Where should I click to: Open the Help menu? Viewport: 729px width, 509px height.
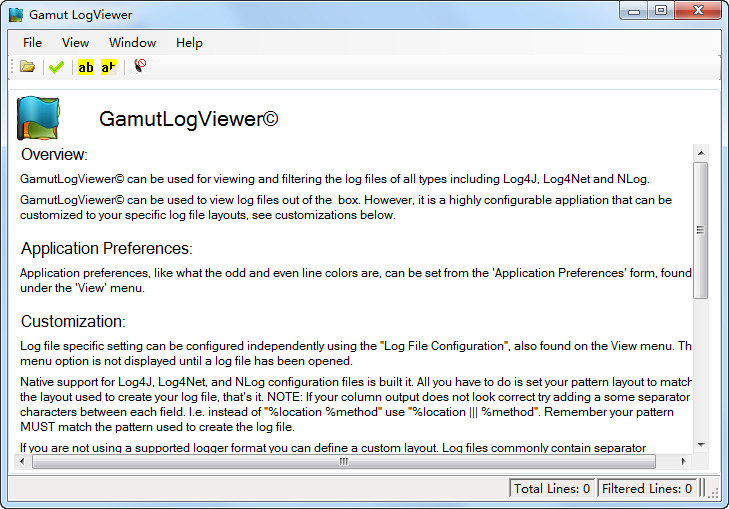[x=189, y=43]
